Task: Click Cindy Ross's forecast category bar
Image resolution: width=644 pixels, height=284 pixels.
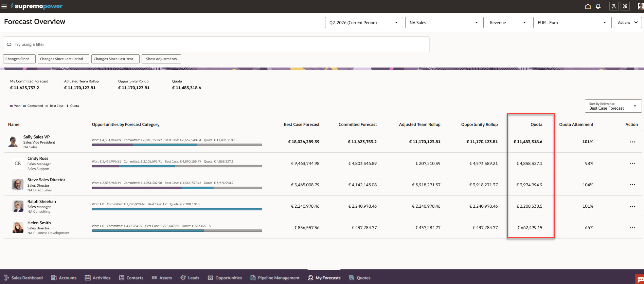Action: [x=177, y=166]
